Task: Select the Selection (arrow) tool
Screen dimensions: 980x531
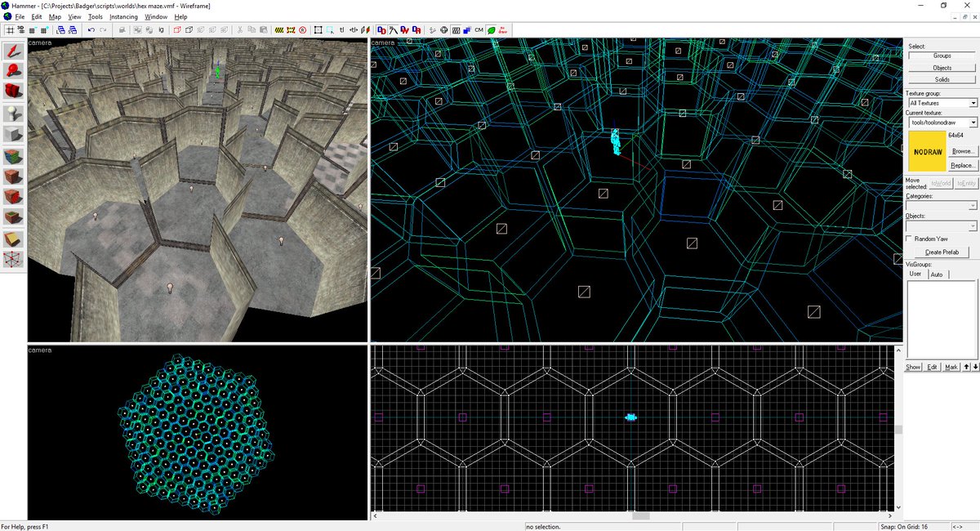Action: pyautogui.click(x=12, y=51)
